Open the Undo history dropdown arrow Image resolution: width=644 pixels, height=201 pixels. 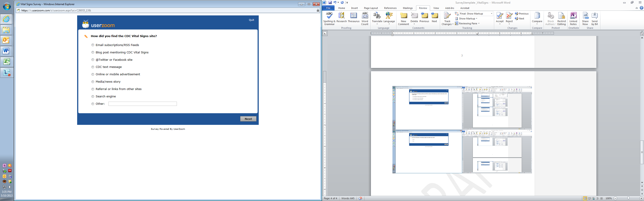click(338, 2)
